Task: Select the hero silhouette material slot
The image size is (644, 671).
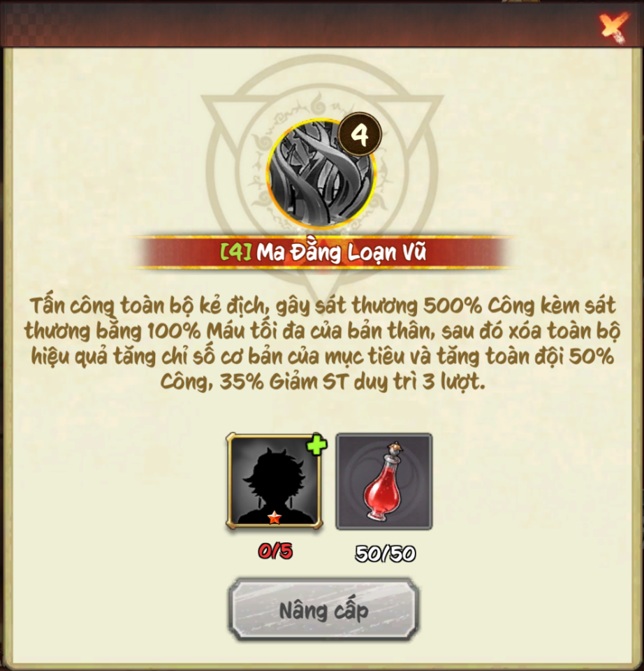Action: click(274, 481)
